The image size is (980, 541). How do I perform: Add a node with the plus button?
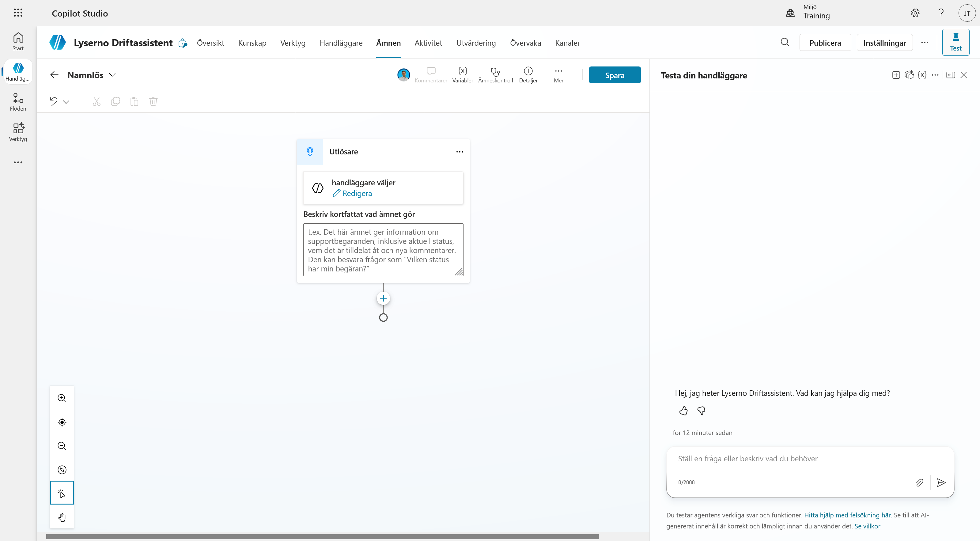pyautogui.click(x=383, y=298)
